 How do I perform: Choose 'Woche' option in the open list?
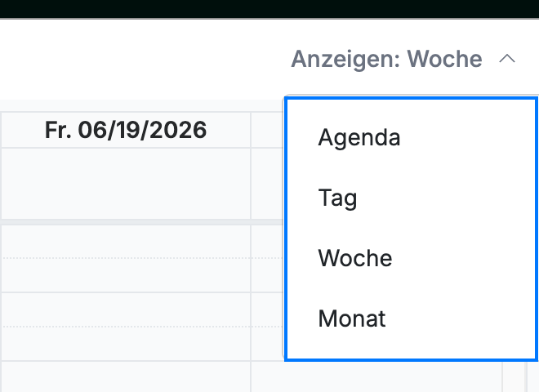point(411,258)
